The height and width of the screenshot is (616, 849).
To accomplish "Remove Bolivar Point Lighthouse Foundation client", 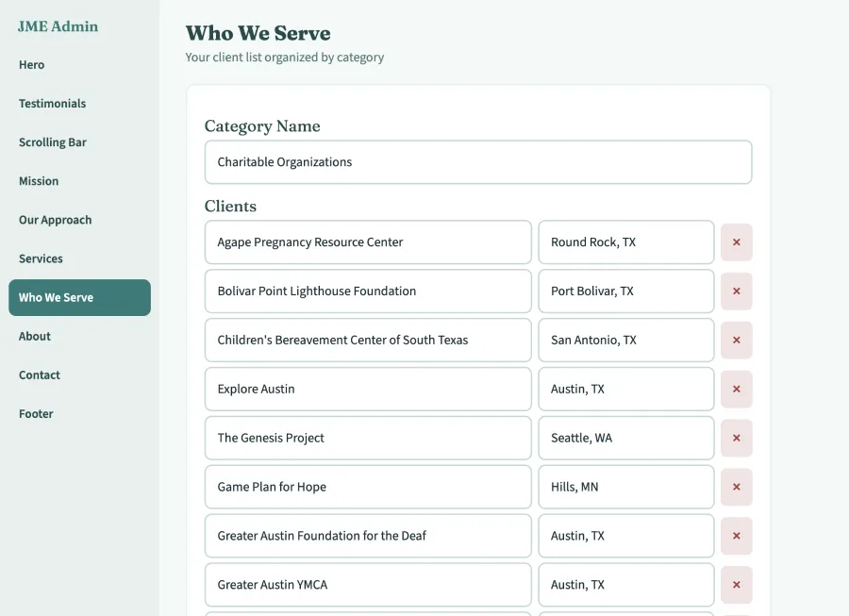I will click(x=736, y=291).
